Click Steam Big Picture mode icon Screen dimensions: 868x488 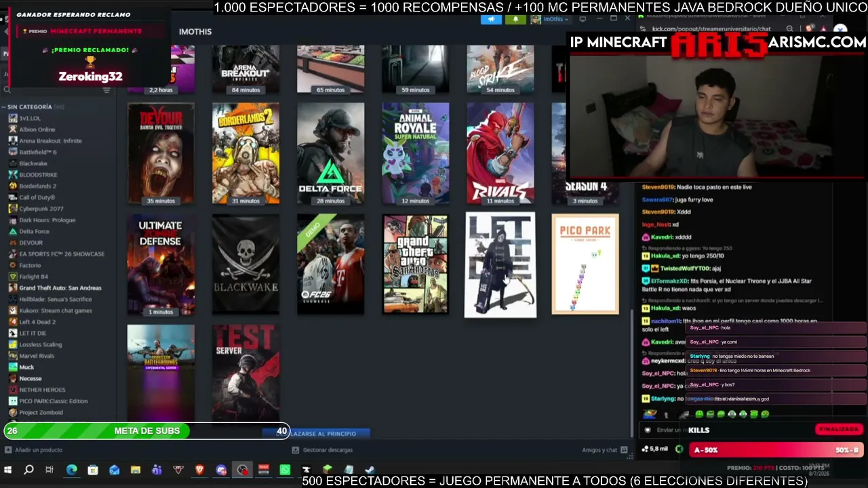pos(583,20)
